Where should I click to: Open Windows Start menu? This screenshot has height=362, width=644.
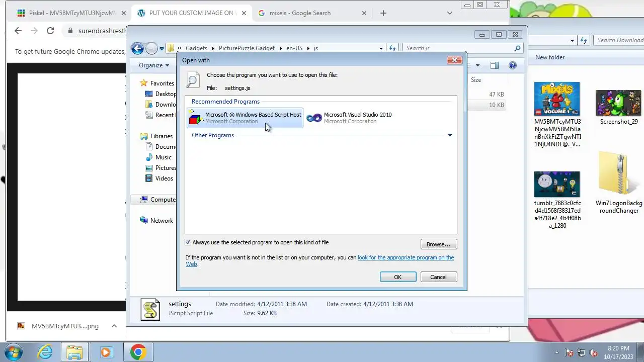coord(13,352)
